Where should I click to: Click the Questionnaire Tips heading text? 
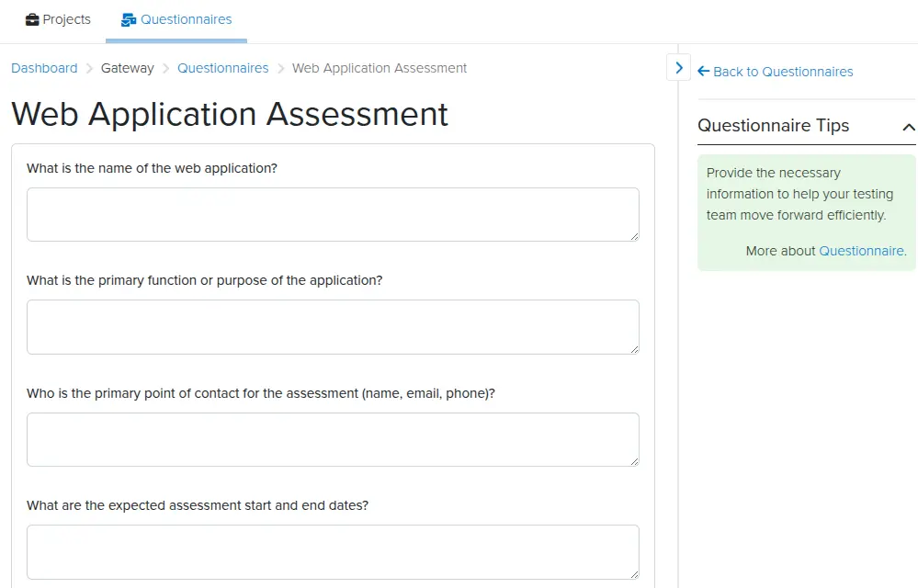(x=773, y=126)
